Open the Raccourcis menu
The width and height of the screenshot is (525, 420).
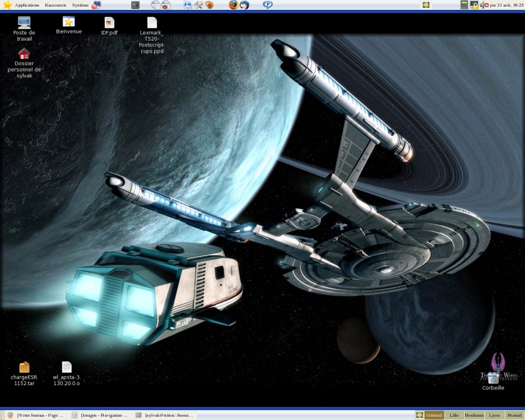pyautogui.click(x=56, y=5)
